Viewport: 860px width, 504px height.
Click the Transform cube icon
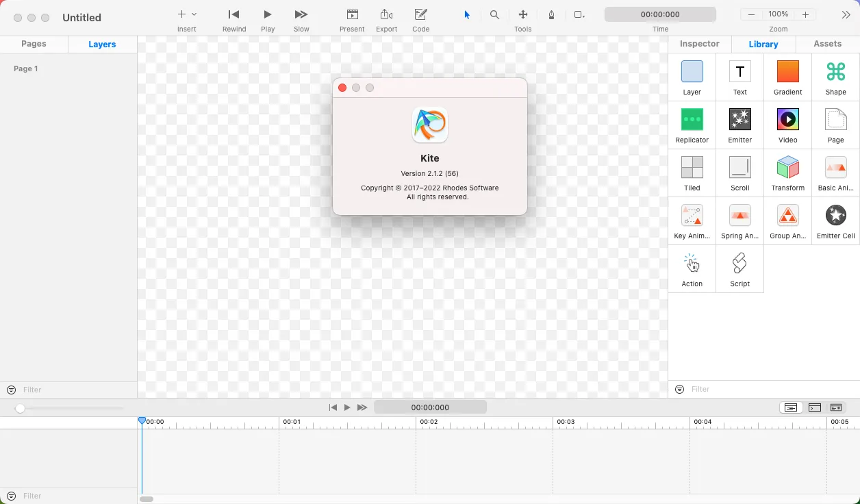[x=787, y=168]
